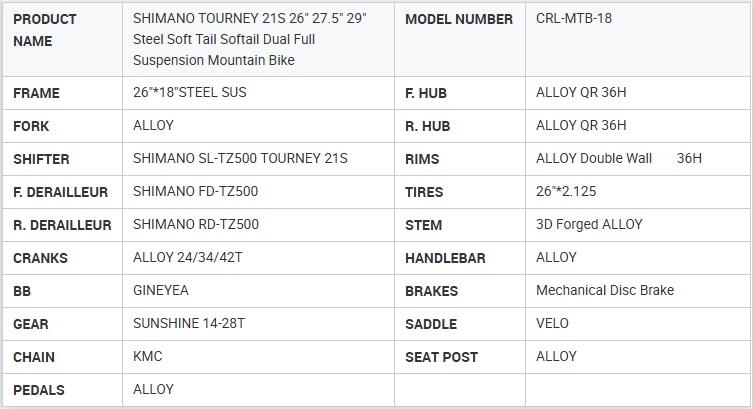This screenshot has height=409, width=753.
Task: Click the PEDALS label cell
Action: tap(41, 390)
